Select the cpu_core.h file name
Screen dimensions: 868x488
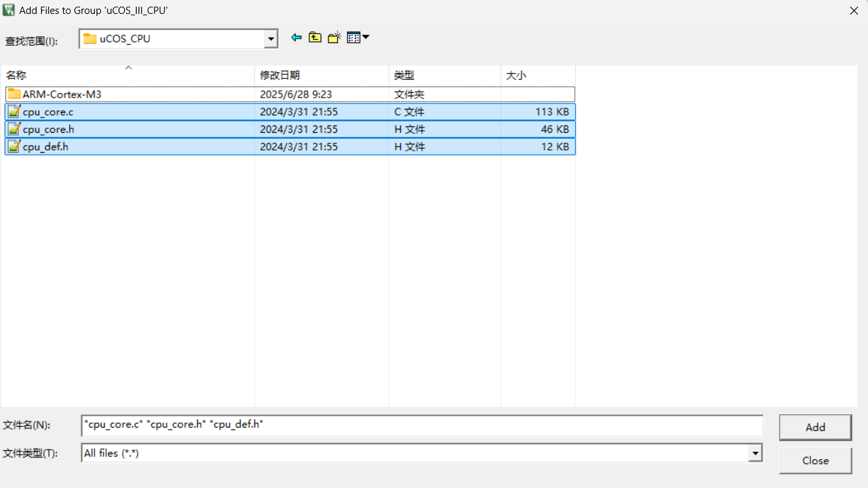pos(48,129)
